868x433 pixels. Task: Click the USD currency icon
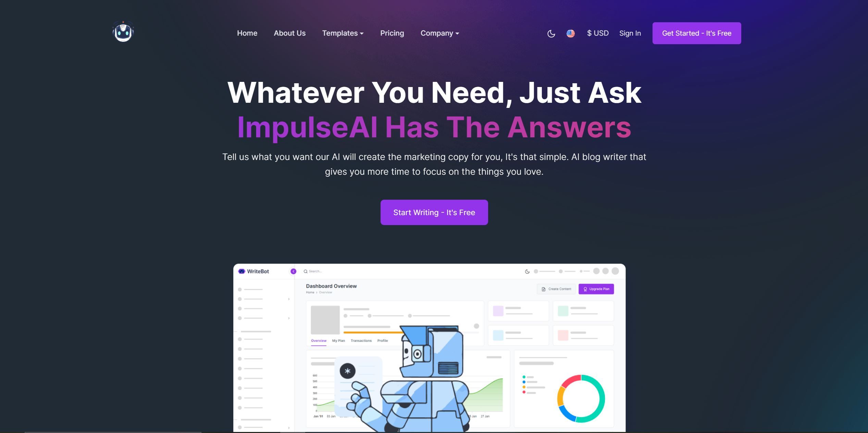click(598, 33)
